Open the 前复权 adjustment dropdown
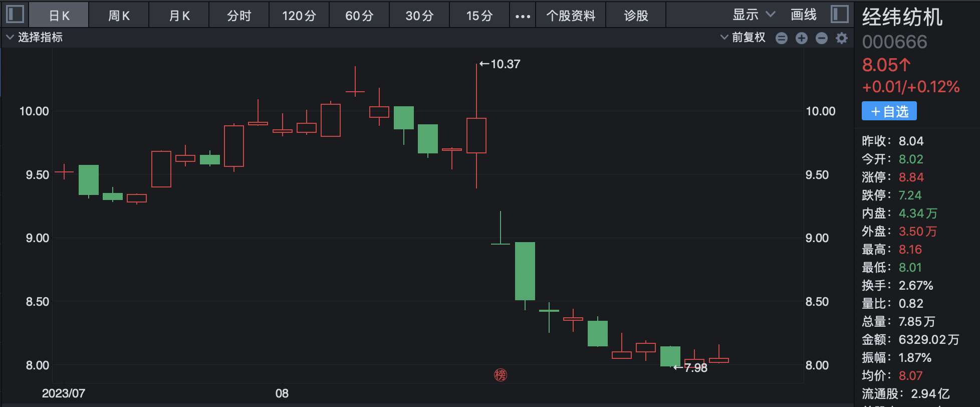980x407 pixels. [x=743, y=38]
